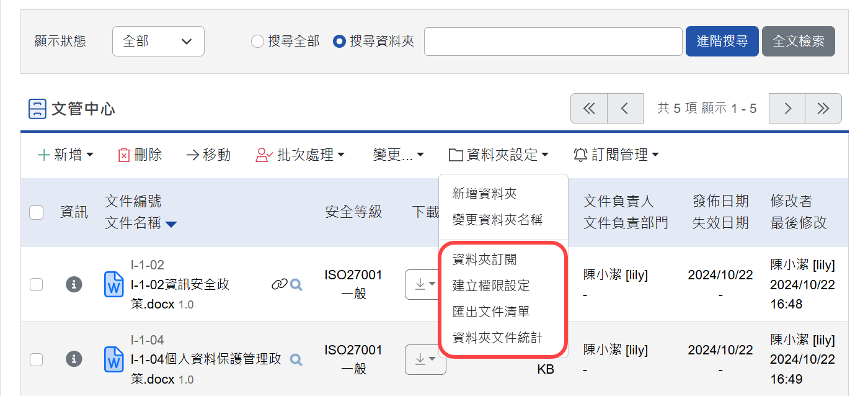Screen dimensions: 868x396
Task: Expand 新增 dropdown menu
Action: [66, 155]
